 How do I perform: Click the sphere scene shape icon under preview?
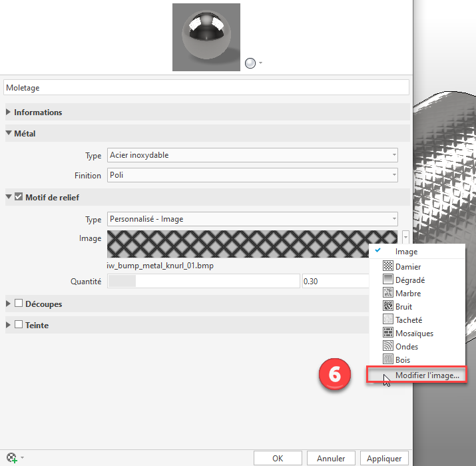[250, 63]
